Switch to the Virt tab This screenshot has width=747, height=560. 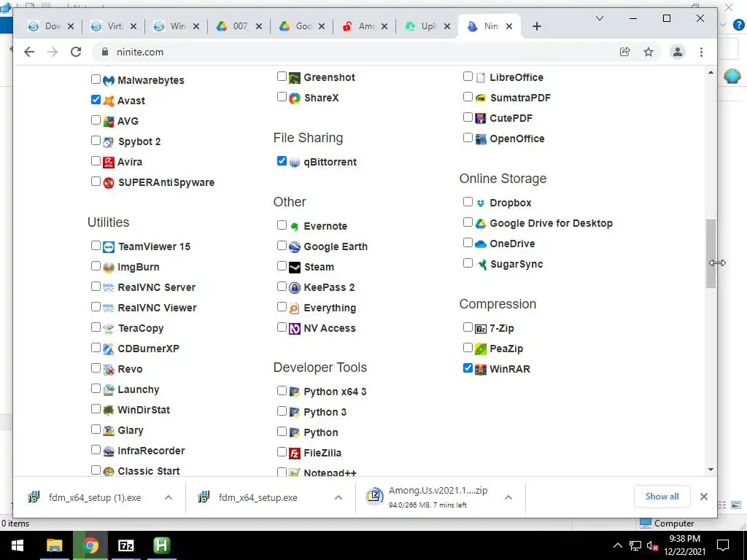click(114, 26)
